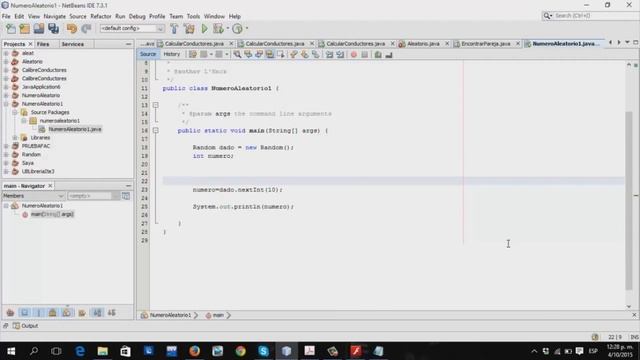The width and height of the screenshot is (640, 360).
Task: Toggle Show Inherited Members in Navigator
Action: click(x=10, y=313)
